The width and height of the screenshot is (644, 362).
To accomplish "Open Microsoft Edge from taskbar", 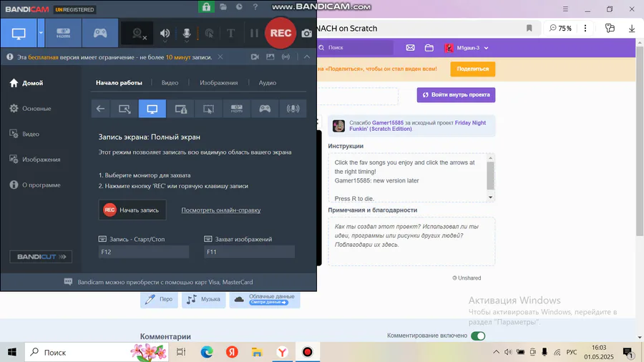I will click(207, 352).
